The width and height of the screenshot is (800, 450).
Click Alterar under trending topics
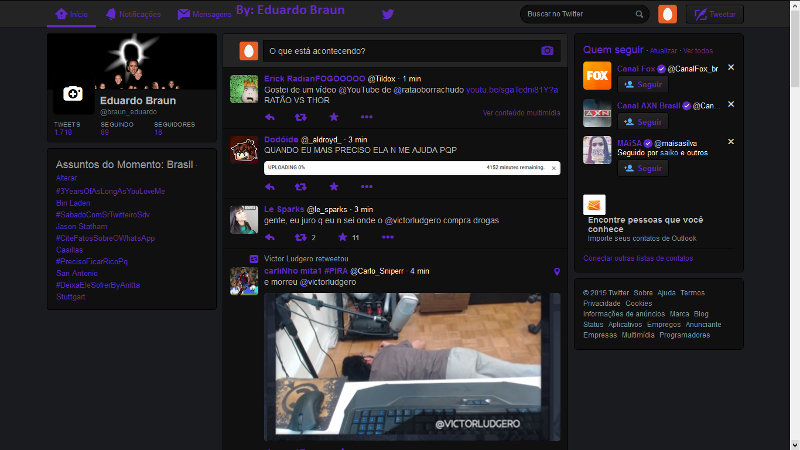tap(66, 178)
